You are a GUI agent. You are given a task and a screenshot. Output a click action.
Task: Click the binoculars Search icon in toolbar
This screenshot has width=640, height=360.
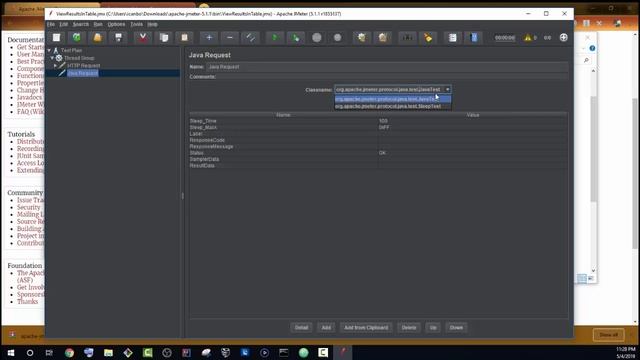tap(407, 38)
